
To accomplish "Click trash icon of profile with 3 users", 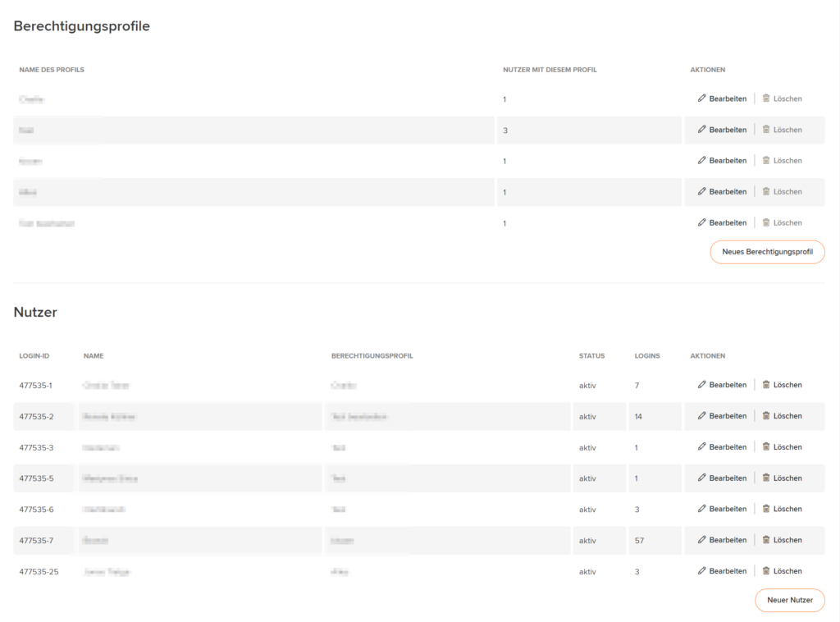I will click(766, 130).
